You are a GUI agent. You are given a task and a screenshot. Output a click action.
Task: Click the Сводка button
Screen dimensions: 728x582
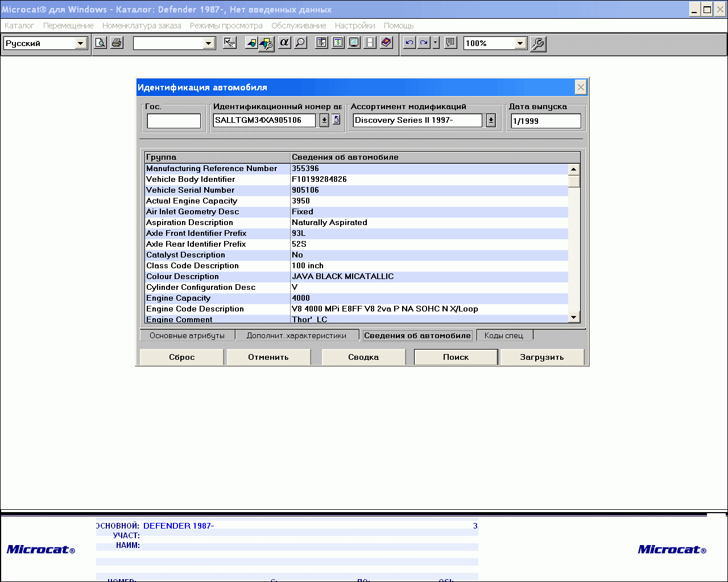point(363,357)
